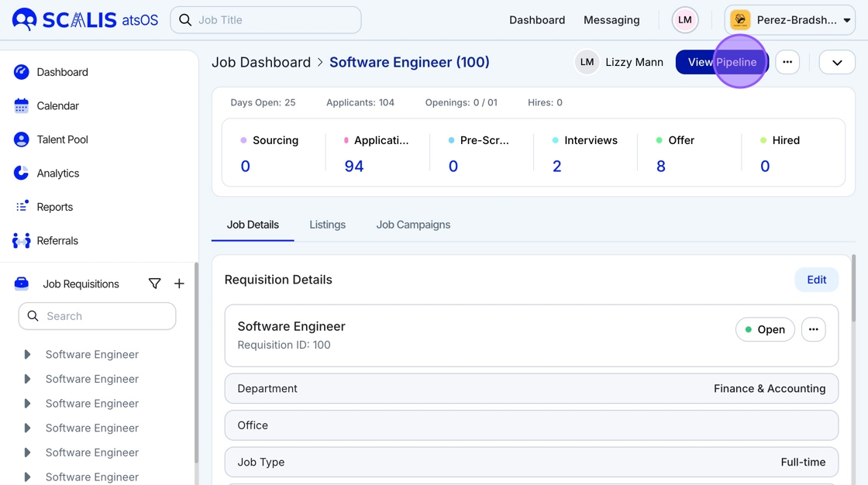Open Referrals people icon
Screen dimensions: 868x485
pyautogui.click(x=21, y=241)
